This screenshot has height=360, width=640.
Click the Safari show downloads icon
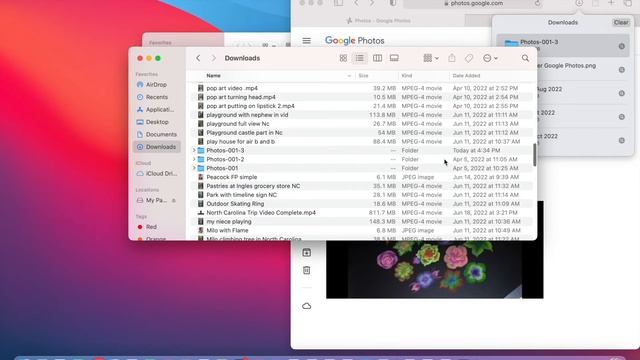tap(579, 3)
